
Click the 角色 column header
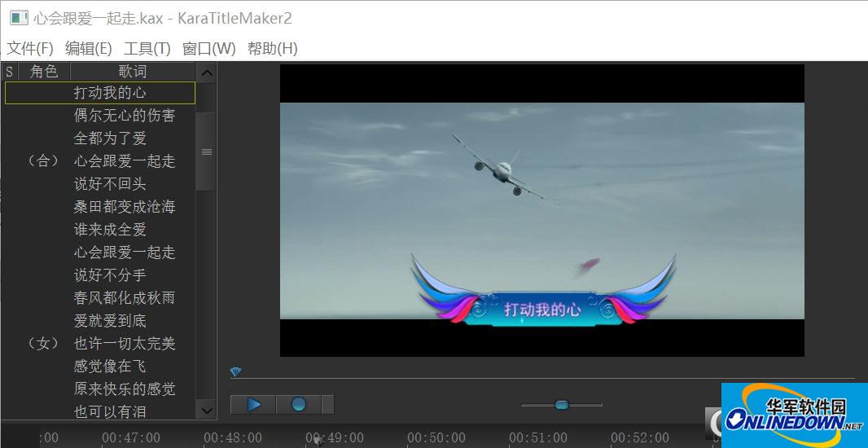coord(44,72)
